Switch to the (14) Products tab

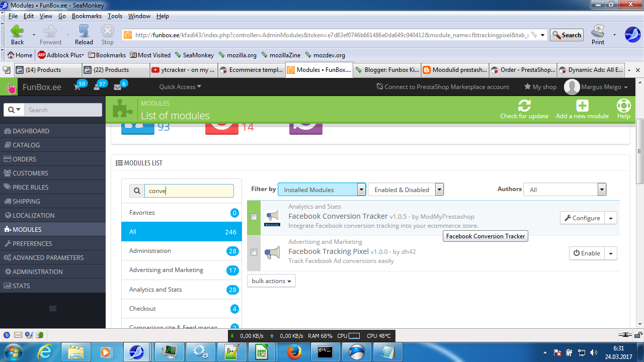pyautogui.click(x=48, y=70)
